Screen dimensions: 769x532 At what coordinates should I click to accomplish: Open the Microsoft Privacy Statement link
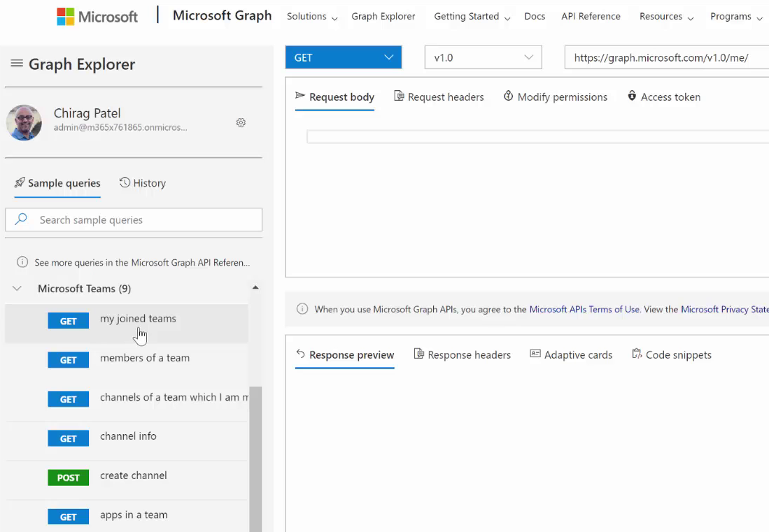(x=725, y=309)
